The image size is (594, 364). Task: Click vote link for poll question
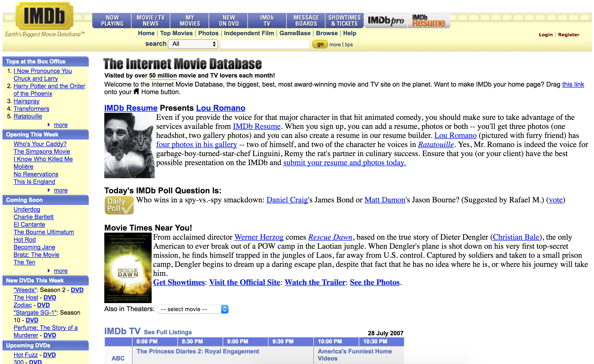(x=555, y=200)
